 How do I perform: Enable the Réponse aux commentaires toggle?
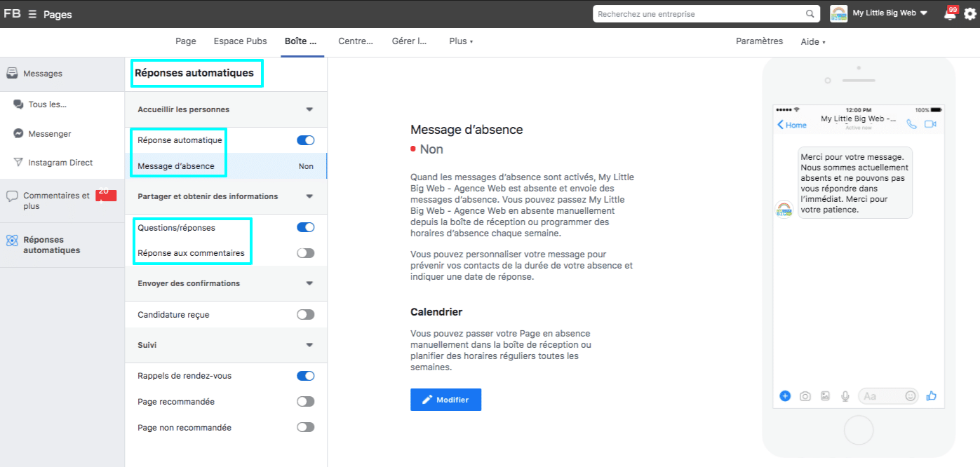click(x=305, y=253)
